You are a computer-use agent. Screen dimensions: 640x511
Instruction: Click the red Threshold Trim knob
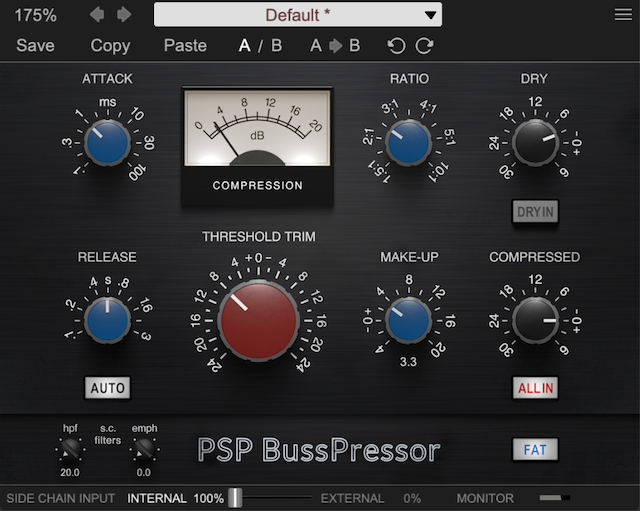(x=258, y=320)
